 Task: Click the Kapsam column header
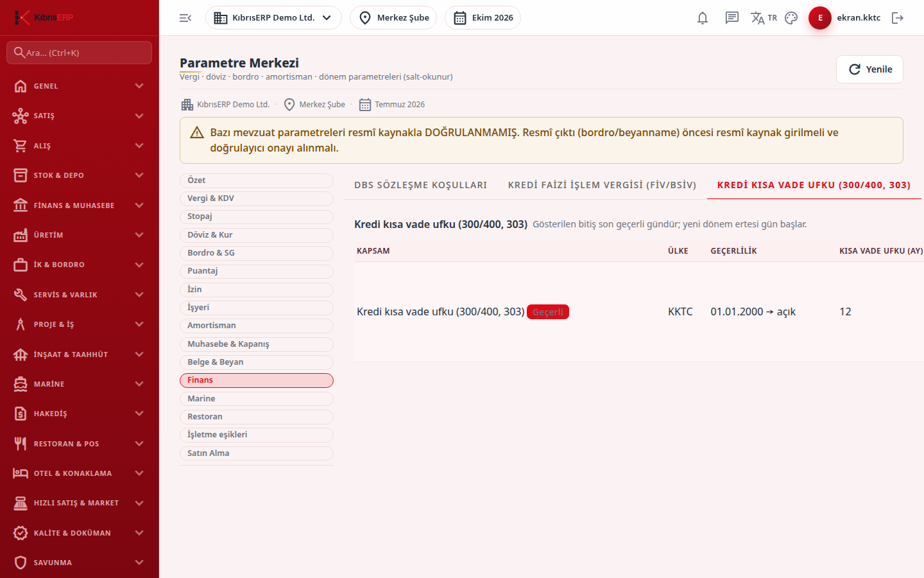[x=373, y=251]
